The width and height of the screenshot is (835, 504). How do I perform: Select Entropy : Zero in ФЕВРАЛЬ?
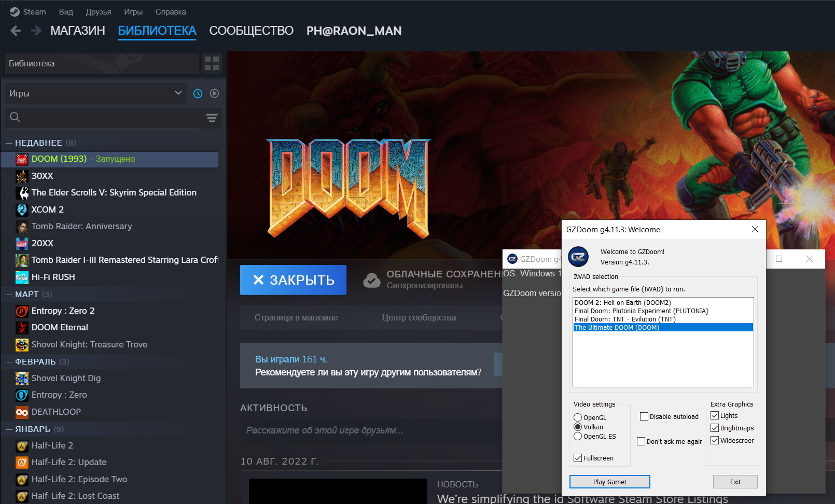tap(110, 395)
